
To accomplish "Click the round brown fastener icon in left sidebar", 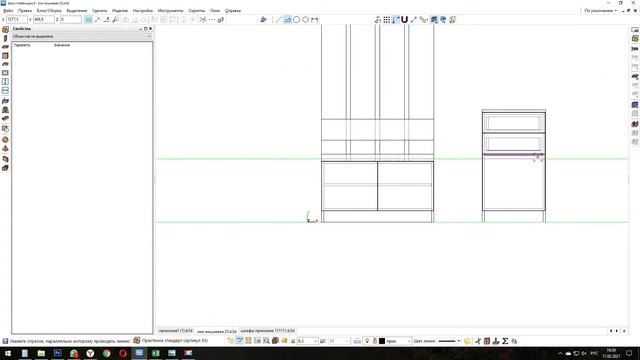I will click(5, 140).
